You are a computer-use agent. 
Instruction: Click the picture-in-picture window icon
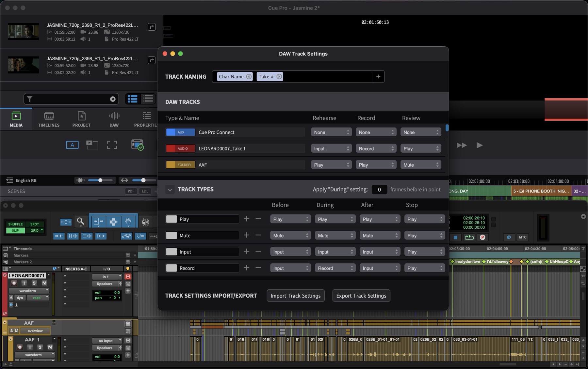click(x=92, y=145)
